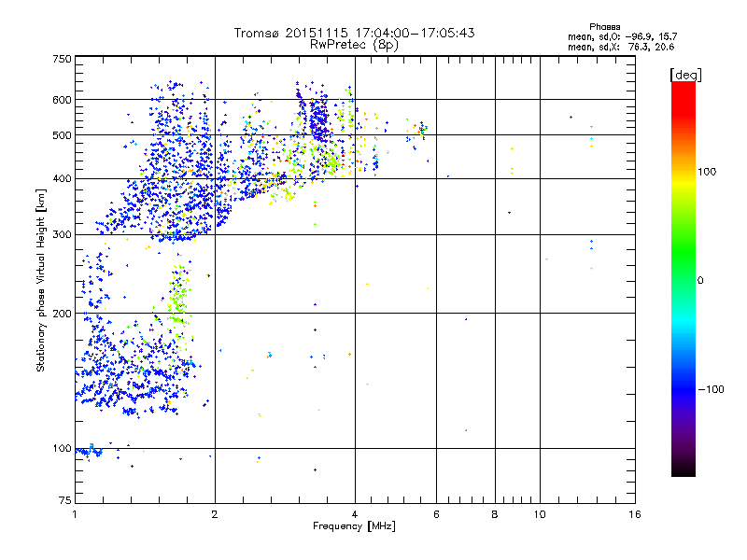The image size is (747, 560).
Task: Click the y-axis tick label "75"
Action: point(65,500)
